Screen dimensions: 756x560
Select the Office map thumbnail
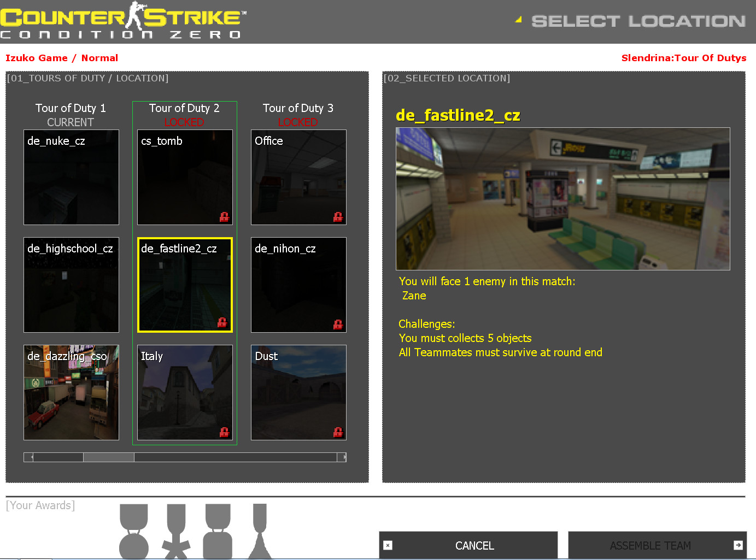pos(298,177)
